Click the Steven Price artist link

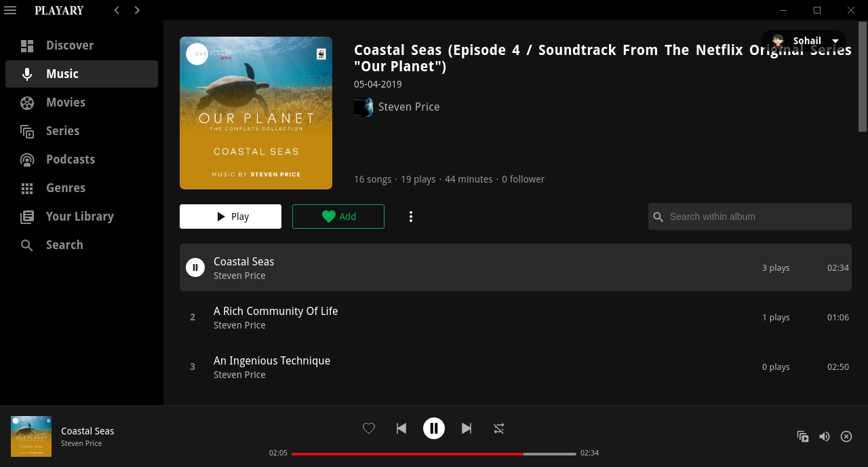[x=409, y=107]
